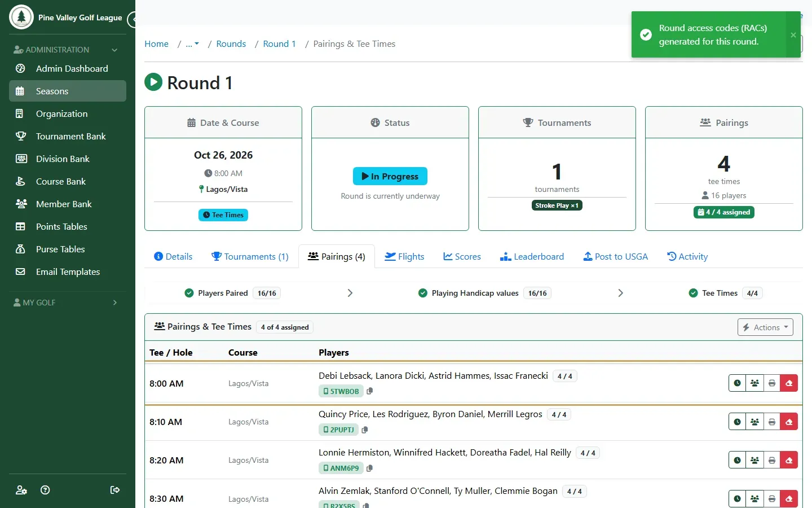This screenshot has width=812, height=508.
Task: Copy the 2PUPTJ access code
Action: pos(365,430)
